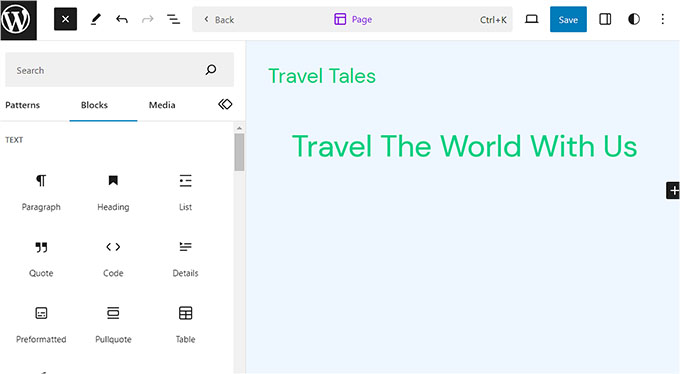Redo the last undone change
Viewport: 680px width, 374px height.
tap(148, 20)
